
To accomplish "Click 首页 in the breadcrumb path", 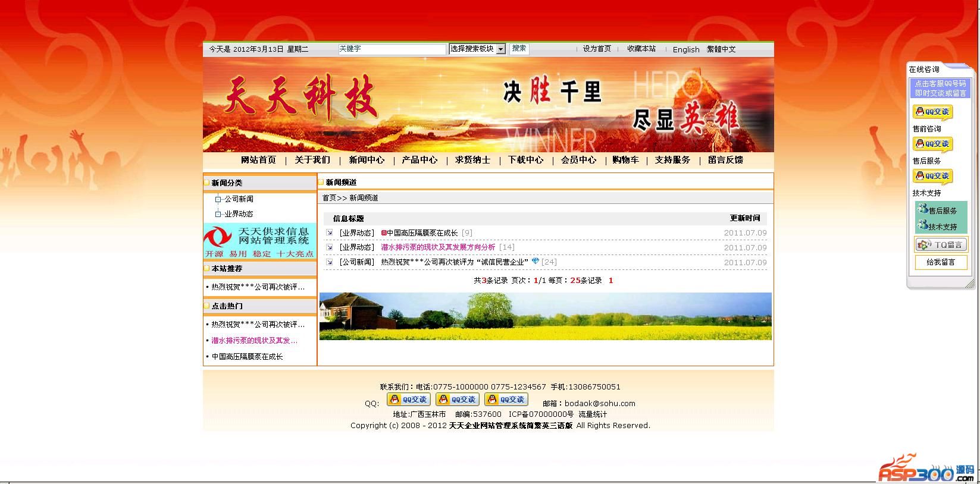I will pyautogui.click(x=329, y=197).
